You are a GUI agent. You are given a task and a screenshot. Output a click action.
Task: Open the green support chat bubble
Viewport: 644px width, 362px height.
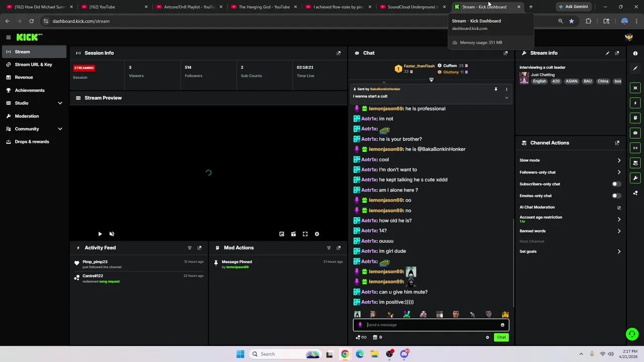[632, 334]
